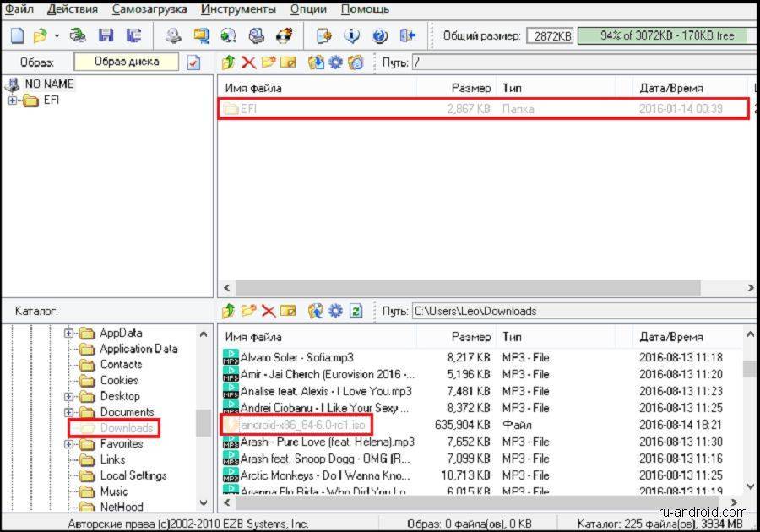Click the Save disk icon in toolbar
The width and height of the screenshot is (760, 532).
106,35
